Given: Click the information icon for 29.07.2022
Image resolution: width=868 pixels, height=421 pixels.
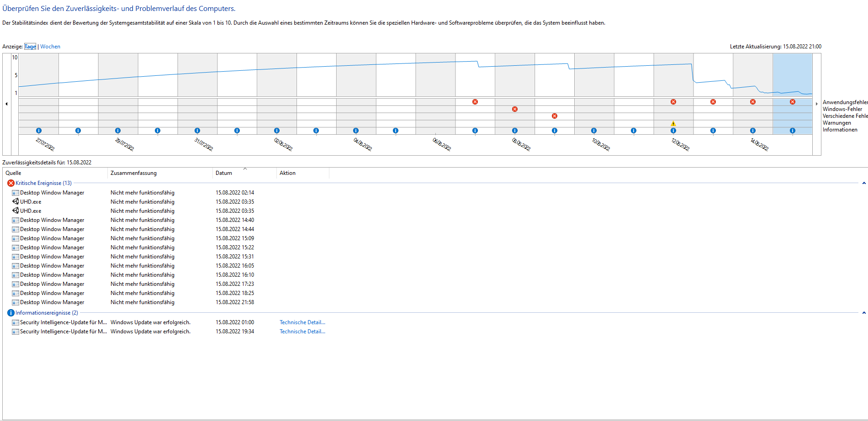Looking at the screenshot, I should [118, 131].
